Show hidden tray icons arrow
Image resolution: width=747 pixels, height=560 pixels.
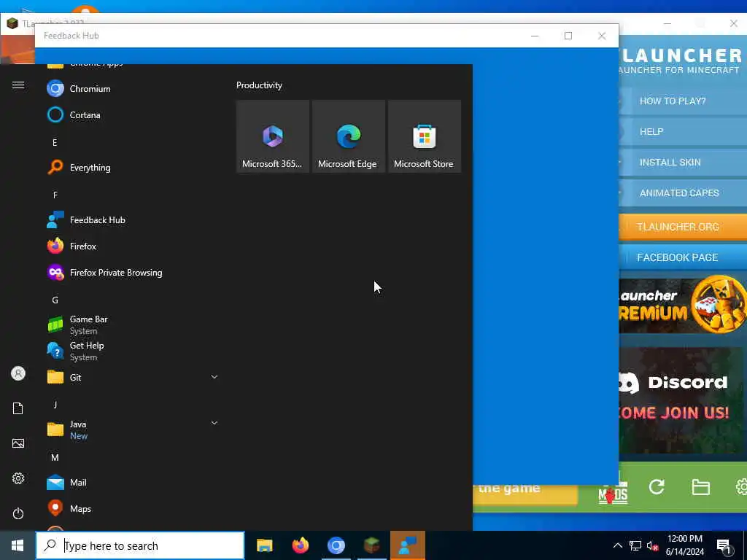point(617,545)
